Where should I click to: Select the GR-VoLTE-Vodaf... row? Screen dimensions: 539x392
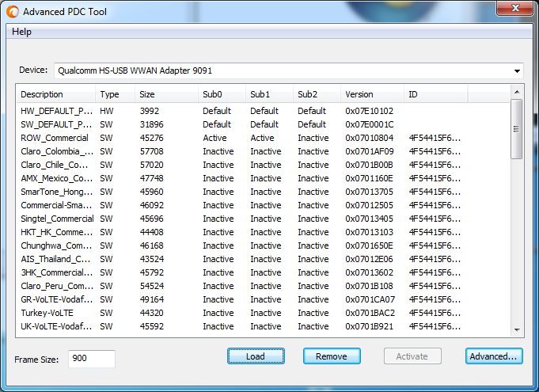[263, 299]
